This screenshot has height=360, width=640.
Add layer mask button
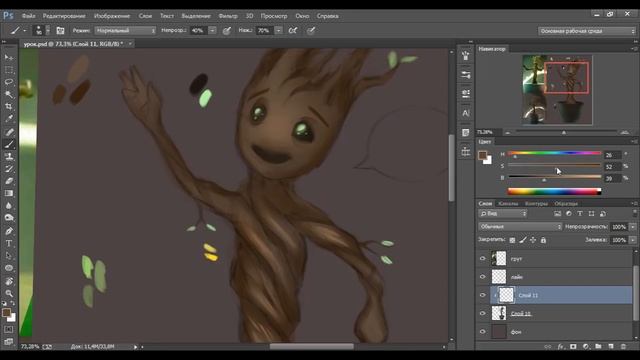(573, 347)
